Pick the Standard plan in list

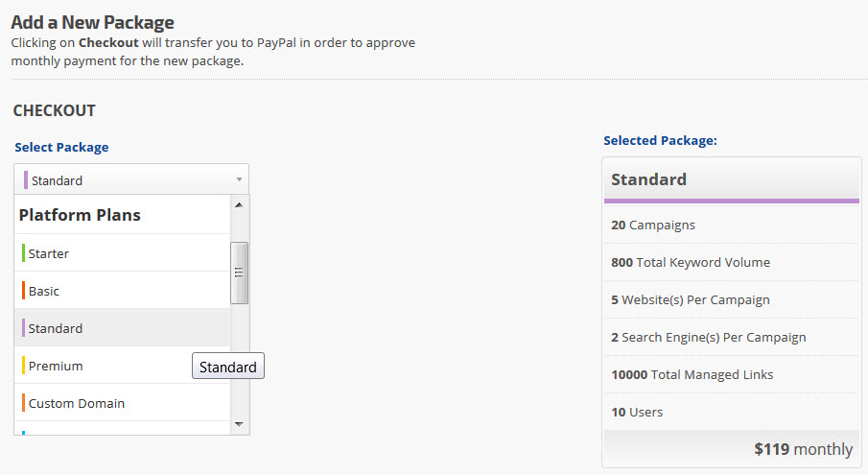pyautogui.click(x=56, y=328)
